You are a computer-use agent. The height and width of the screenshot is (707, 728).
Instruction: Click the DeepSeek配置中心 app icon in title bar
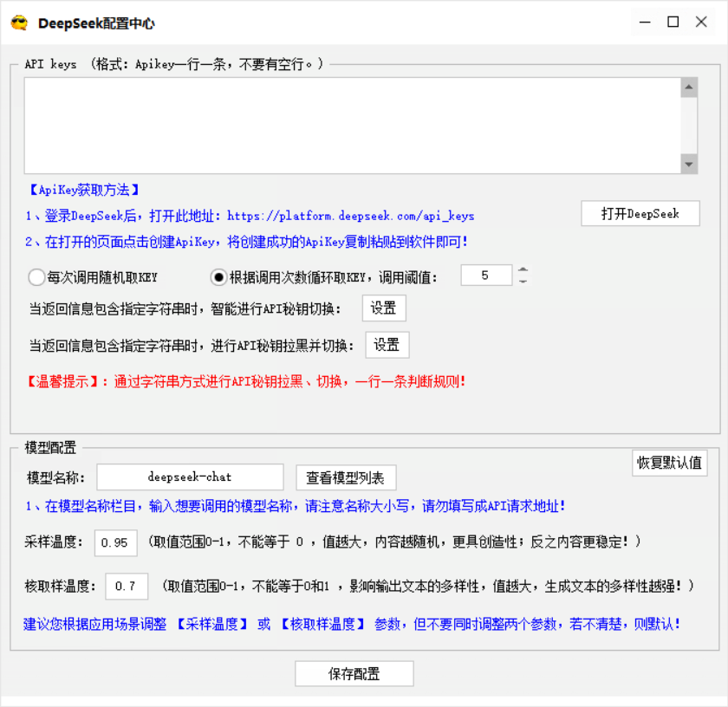(x=19, y=23)
